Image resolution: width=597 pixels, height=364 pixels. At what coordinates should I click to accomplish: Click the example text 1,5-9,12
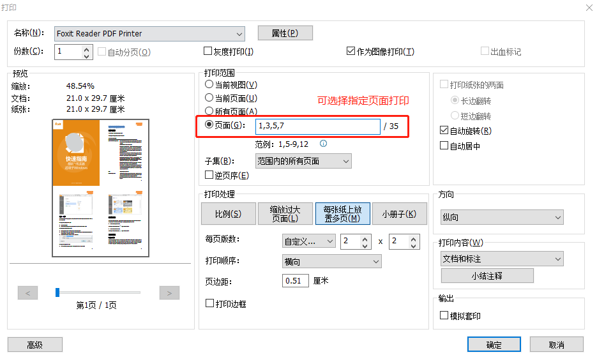click(x=293, y=144)
